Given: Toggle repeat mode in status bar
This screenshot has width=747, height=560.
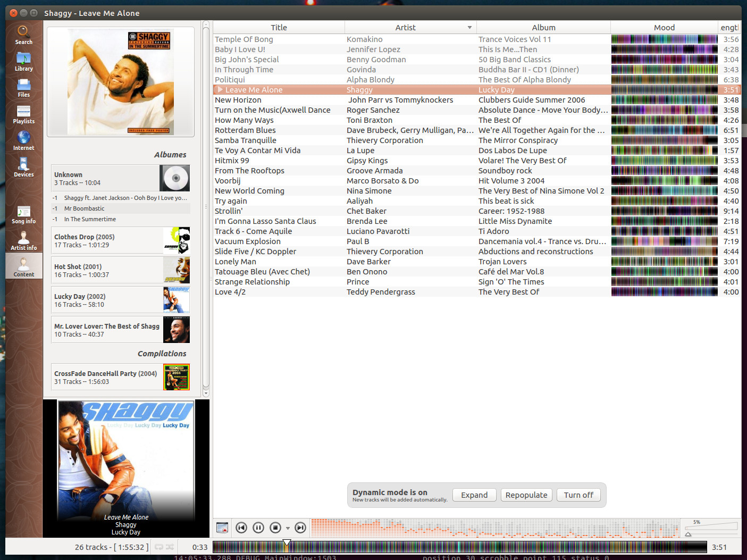Looking at the screenshot, I should coord(159,547).
